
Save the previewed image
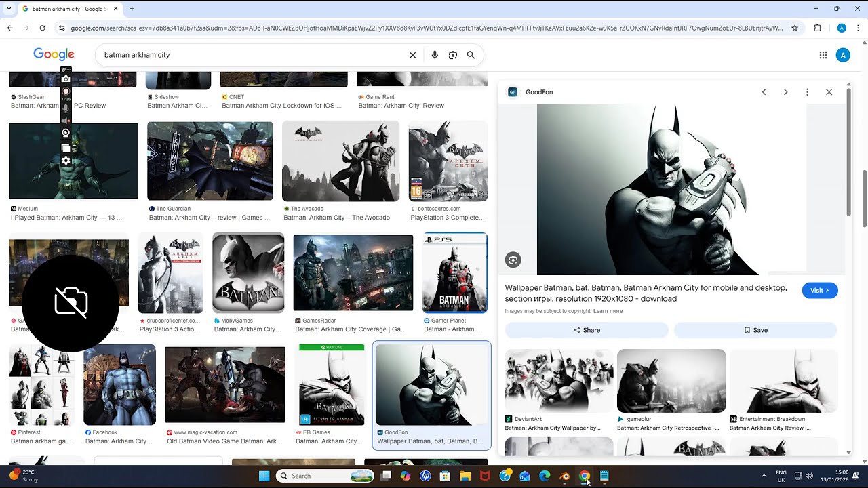click(x=755, y=330)
